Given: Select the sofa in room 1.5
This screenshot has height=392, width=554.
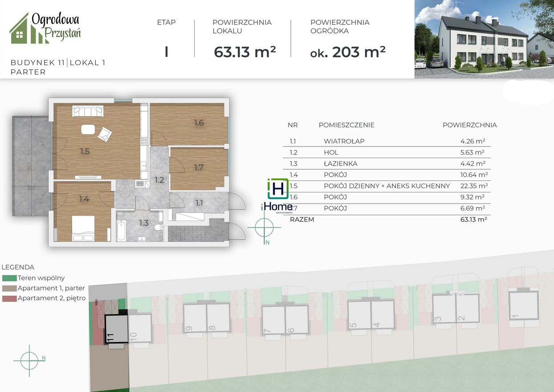Looking at the screenshot, I should point(88,111).
